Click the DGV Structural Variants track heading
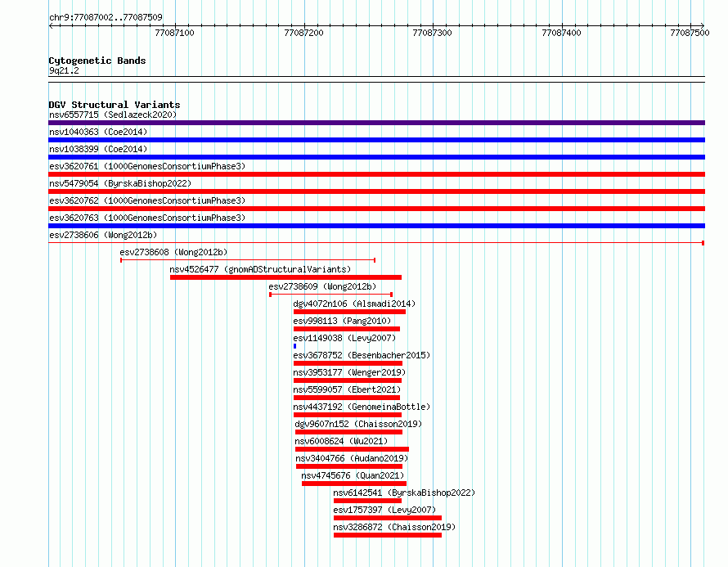The height and width of the screenshot is (567, 728). (115, 105)
